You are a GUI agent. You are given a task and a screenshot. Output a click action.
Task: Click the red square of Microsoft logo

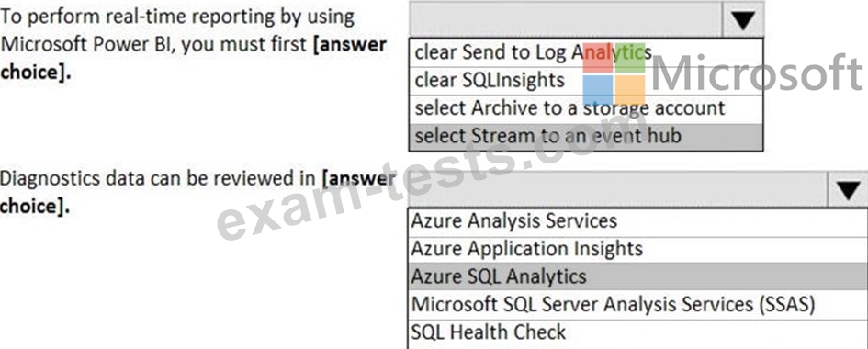[x=597, y=58]
